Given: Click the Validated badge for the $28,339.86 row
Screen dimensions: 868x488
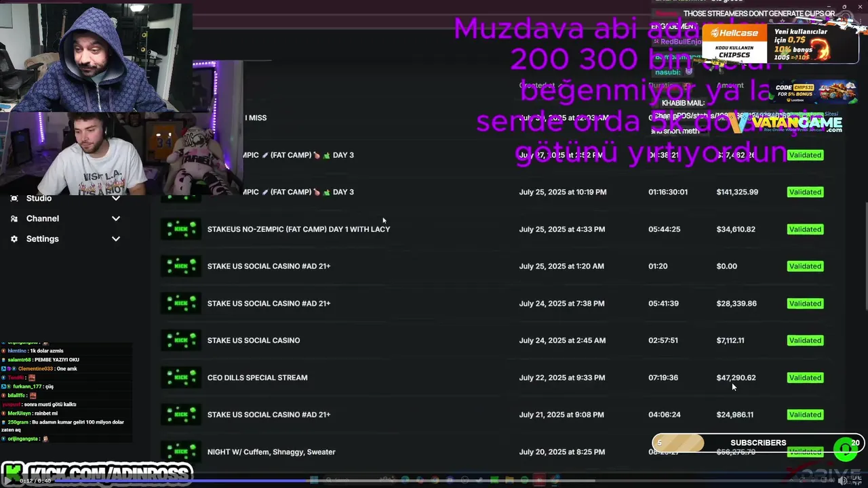Looking at the screenshot, I should (x=805, y=303).
